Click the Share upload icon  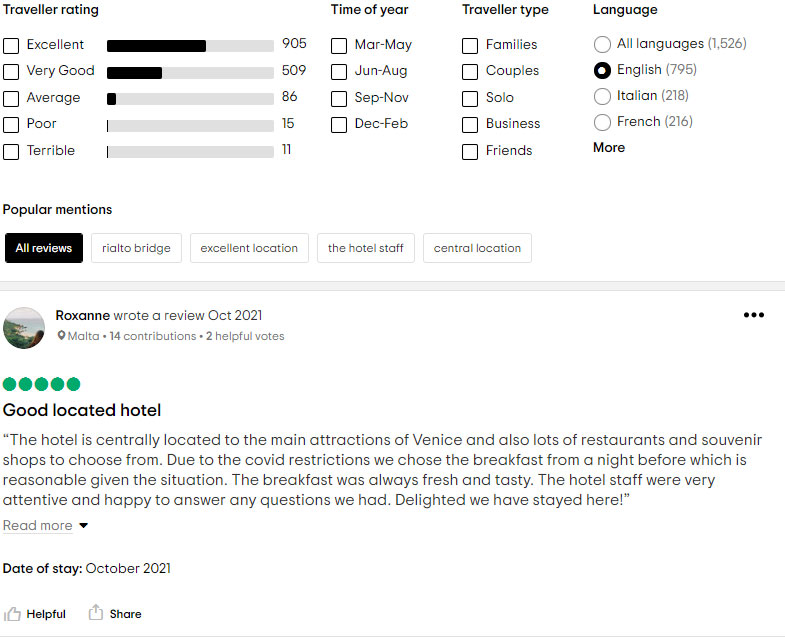point(96,612)
